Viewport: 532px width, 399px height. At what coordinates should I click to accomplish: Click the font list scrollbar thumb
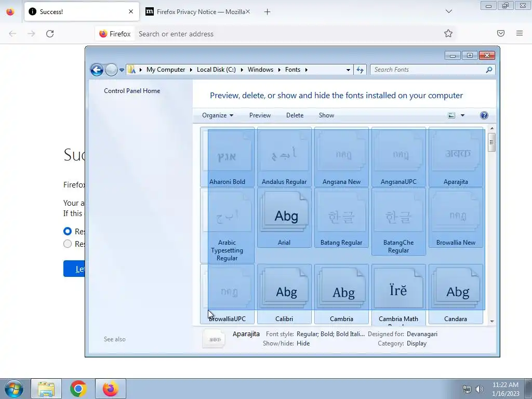[491, 142]
